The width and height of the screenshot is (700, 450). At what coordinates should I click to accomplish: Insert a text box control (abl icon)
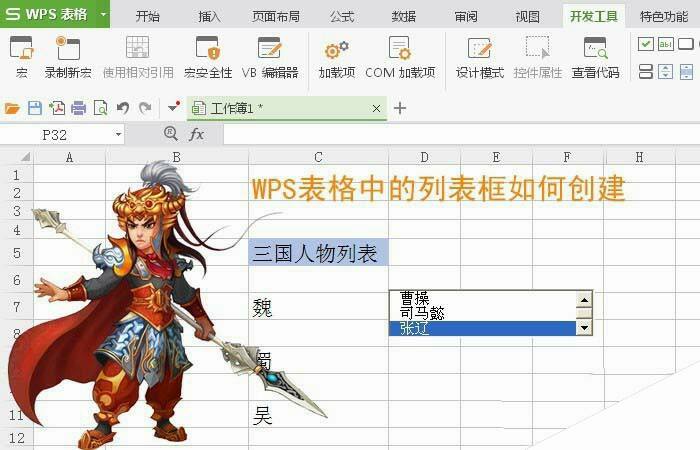click(x=666, y=44)
